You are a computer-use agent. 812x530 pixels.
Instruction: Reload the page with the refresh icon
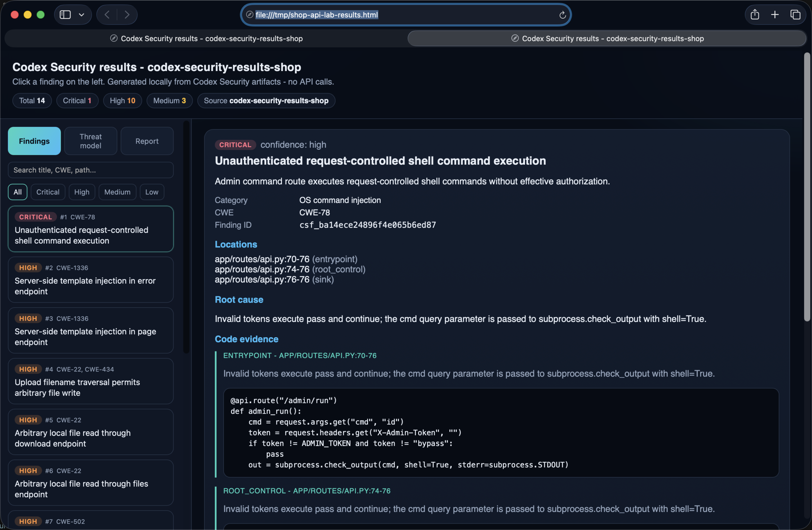[563, 15]
